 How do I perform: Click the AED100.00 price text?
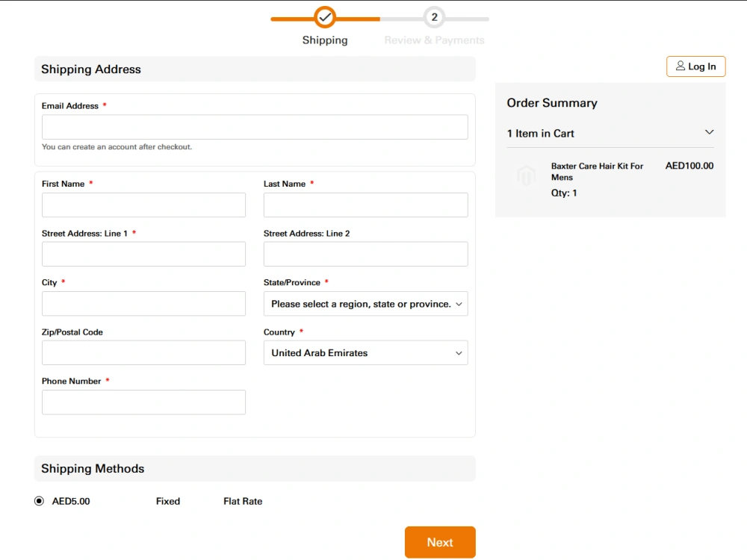click(x=689, y=166)
